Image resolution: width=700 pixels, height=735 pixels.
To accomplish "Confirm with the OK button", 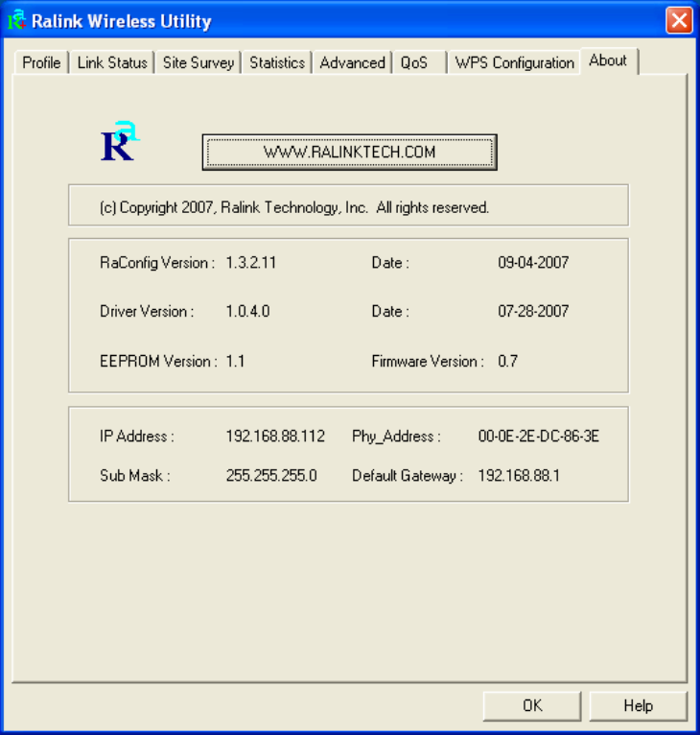I will tap(532, 706).
